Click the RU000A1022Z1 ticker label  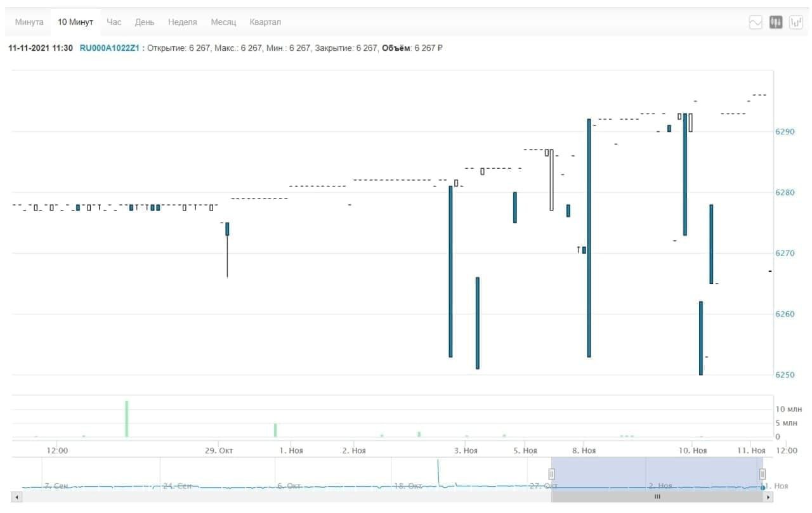tap(109, 48)
